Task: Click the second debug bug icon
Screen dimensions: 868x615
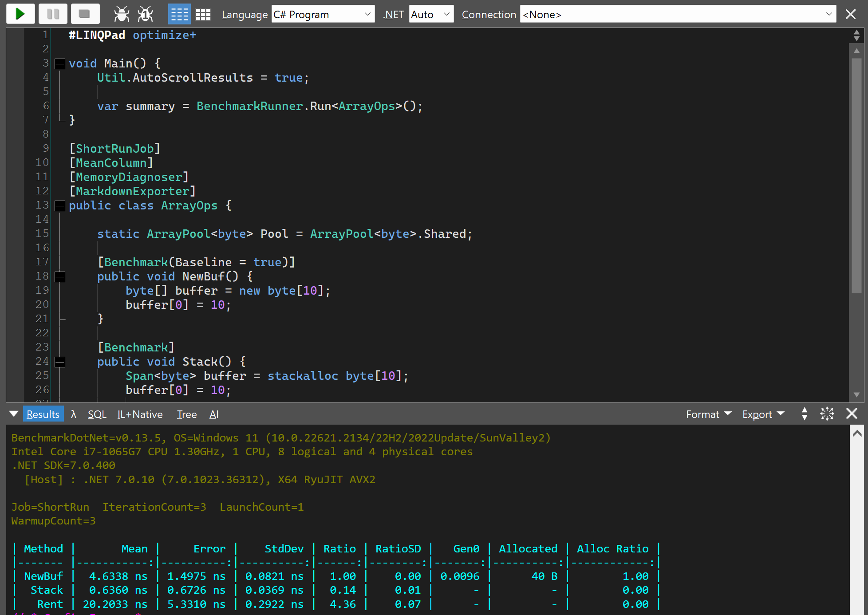Action: click(x=145, y=14)
